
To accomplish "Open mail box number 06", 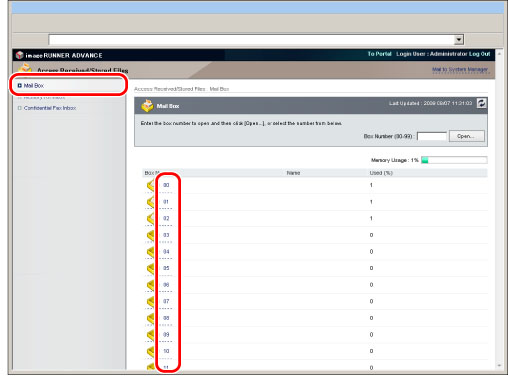I will (x=166, y=285).
